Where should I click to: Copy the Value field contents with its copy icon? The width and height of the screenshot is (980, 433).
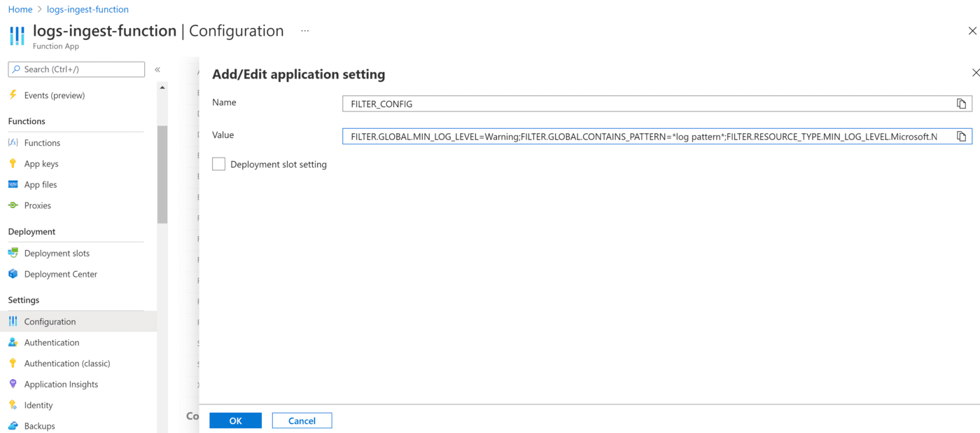pos(961,136)
